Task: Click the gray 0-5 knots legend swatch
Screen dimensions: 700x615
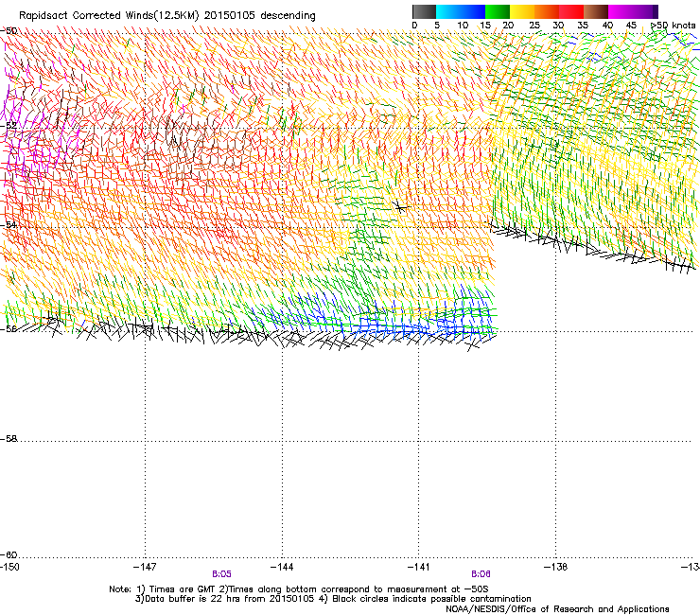Action: coord(424,11)
